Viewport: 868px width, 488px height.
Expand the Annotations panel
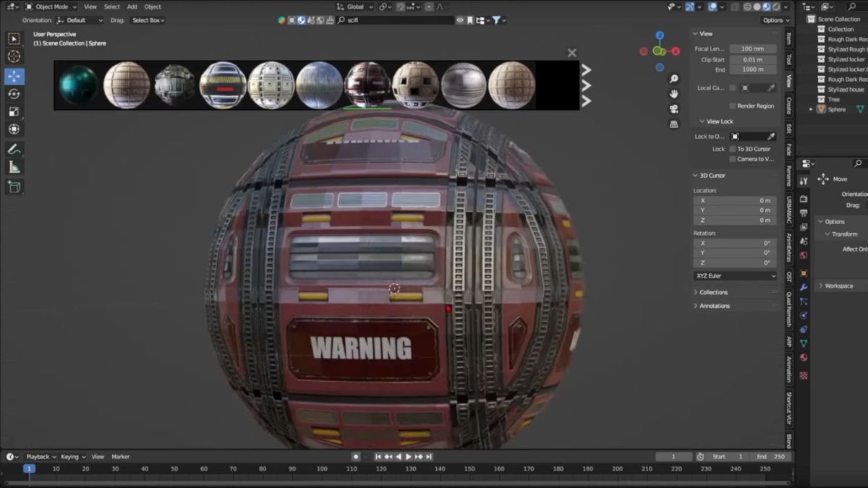(x=715, y=306)
